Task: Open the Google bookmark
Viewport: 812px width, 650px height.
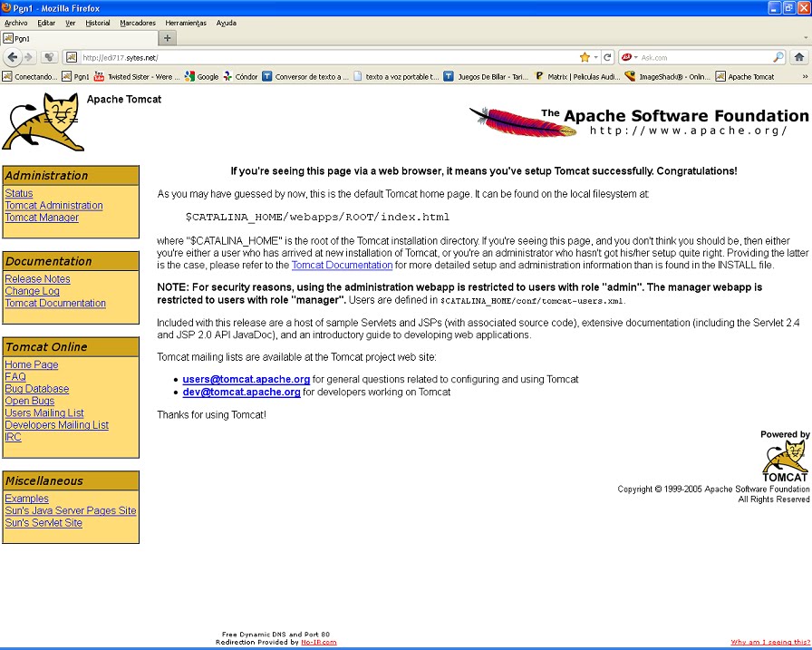Action: (201, 76)
